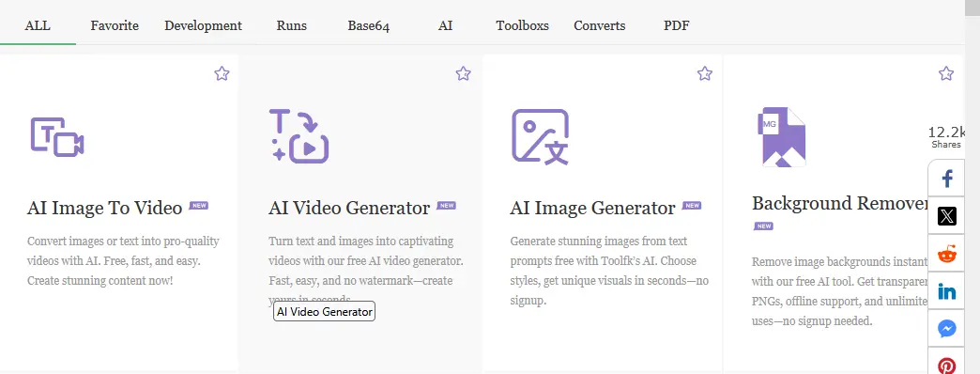
Task: Click the AI Video Generator icon
Action: click(x=299, y=135)
